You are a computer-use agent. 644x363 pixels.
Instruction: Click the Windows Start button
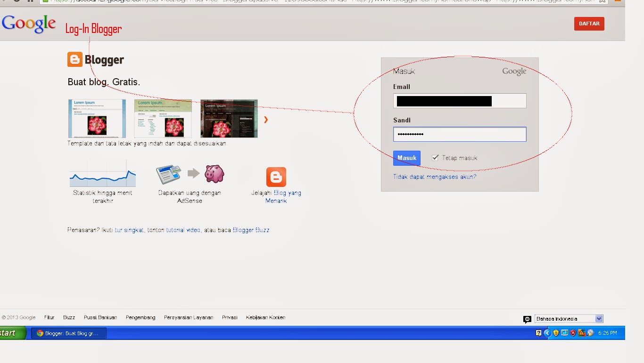tap(13, 333)
